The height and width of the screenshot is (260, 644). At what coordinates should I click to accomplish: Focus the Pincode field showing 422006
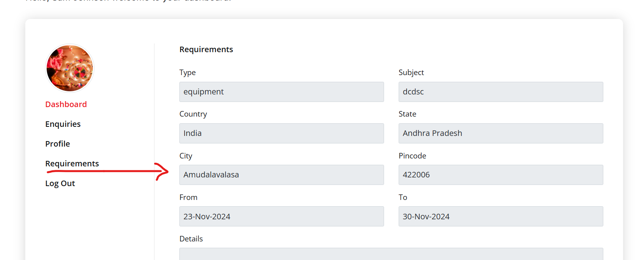click(x=501, y=175)
